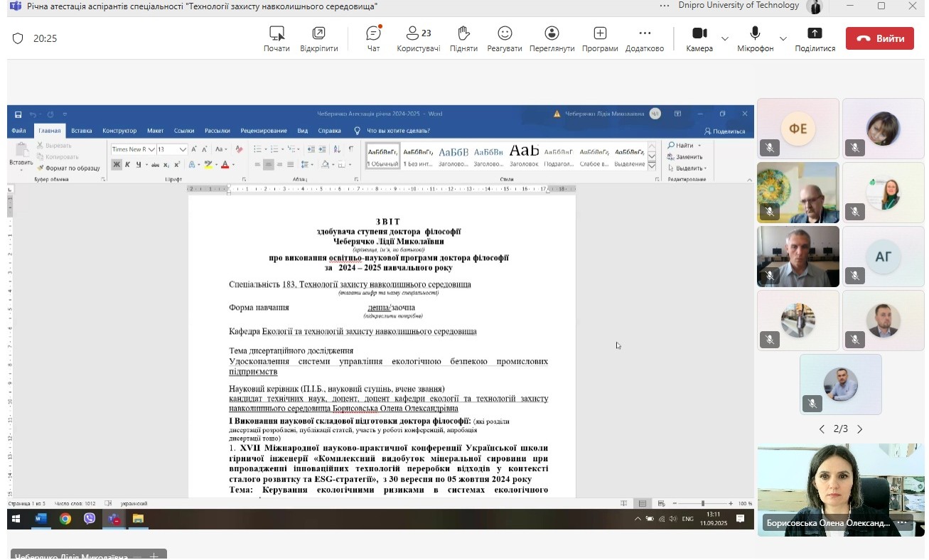Share screen using Поділитися button

click(815, 39)
